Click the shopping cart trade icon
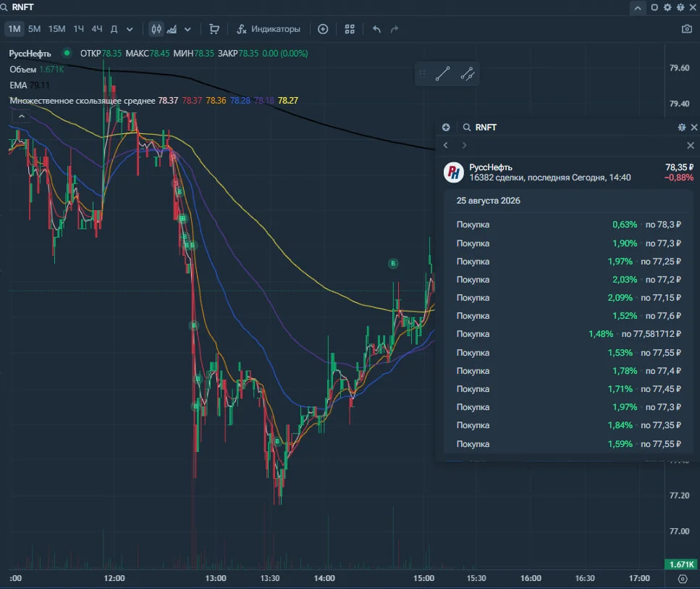This screenshot has width=700, height=589. (x=214, y=29)
